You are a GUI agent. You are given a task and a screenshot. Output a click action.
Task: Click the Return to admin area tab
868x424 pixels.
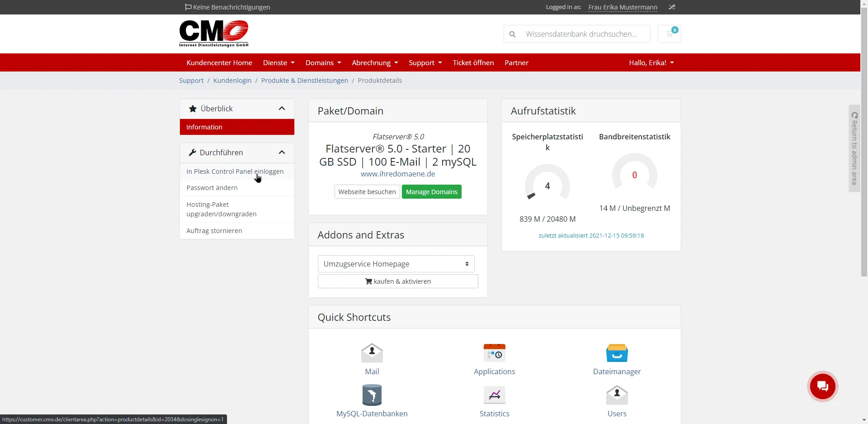point(854,148)
